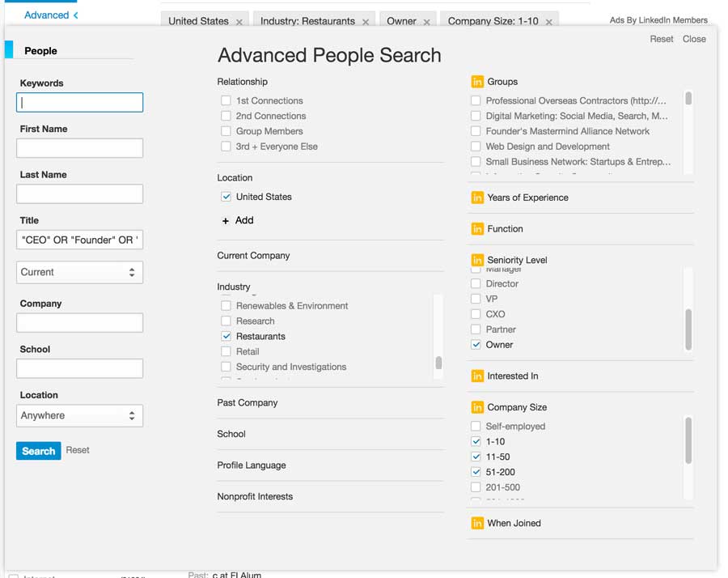Check the 3rd + Everyone Else checkbox
The height and width of the screenshot is (578, 728).
click(x=226, y=147)
